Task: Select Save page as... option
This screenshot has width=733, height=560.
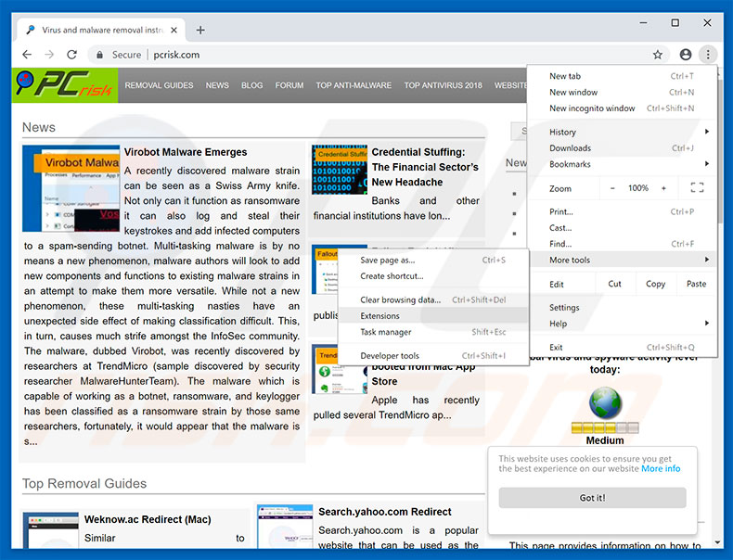Action: pos(433,261)
